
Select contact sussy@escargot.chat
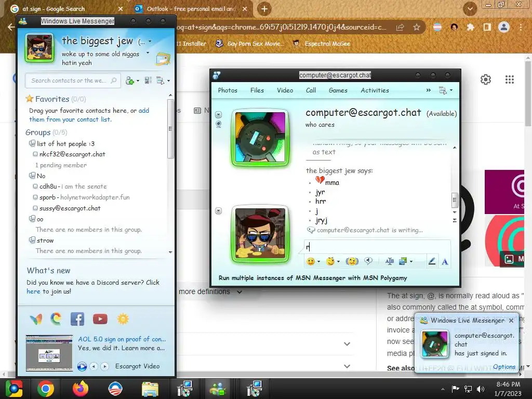point(70,208)
